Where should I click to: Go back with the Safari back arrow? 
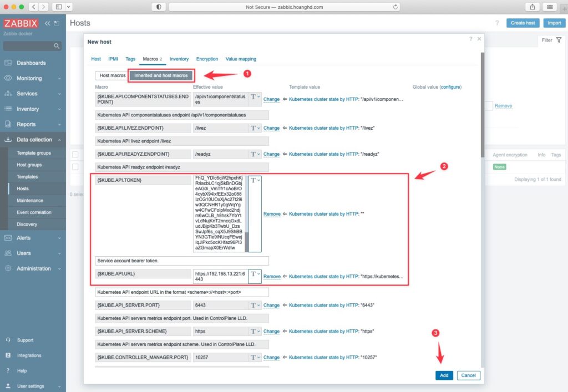(34, 7)
